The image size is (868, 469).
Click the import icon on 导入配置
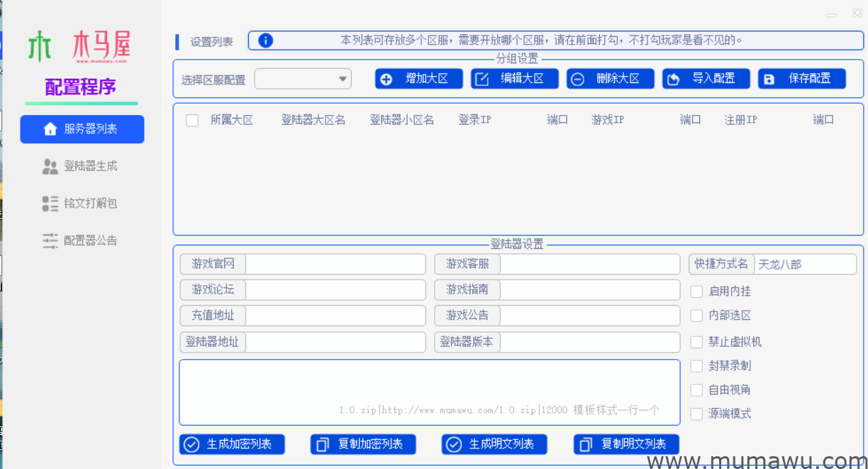coord(674,79)
